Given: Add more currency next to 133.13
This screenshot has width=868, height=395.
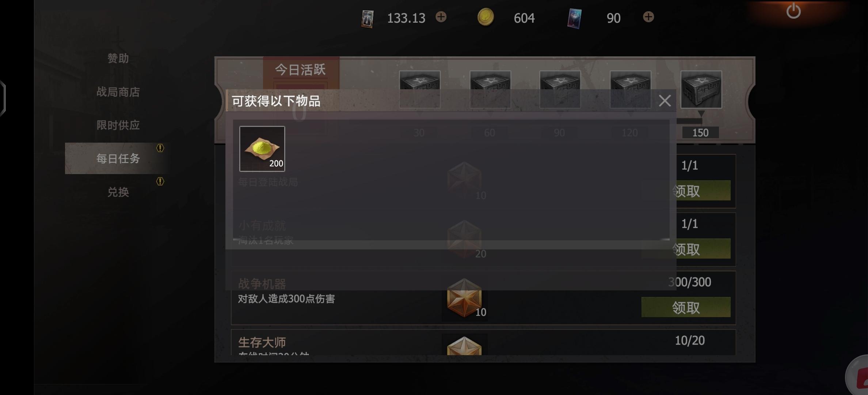Looking at the screenshot, I should click(x=441, y=17).
